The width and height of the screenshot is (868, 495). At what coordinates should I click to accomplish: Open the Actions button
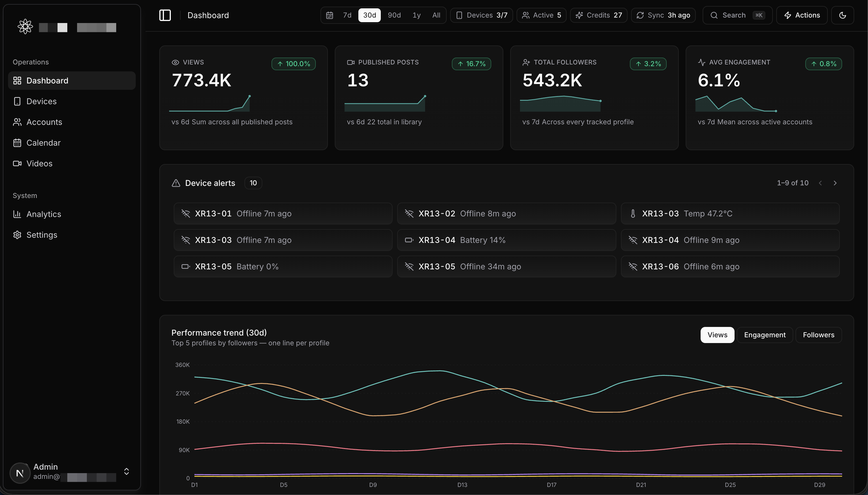click(x=802, y=15)
